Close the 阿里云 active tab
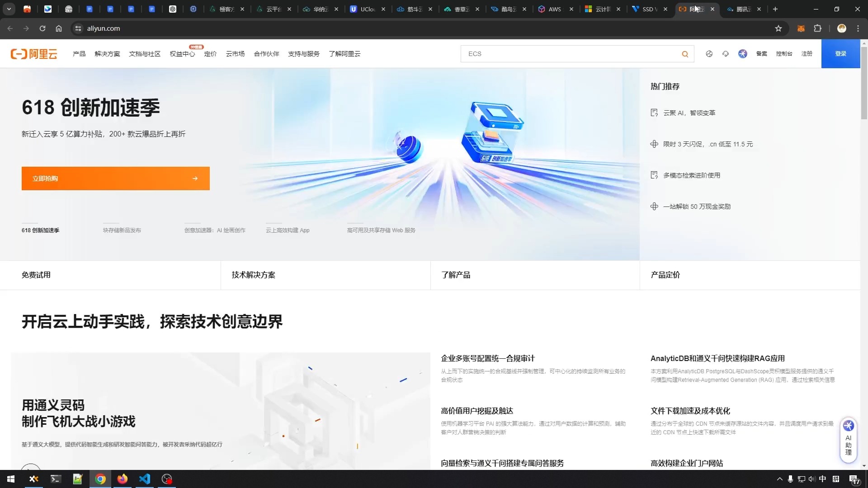Image resolution: width=868 pixels, height=488 pixels. pyautogui.click(x=712, y=9)
